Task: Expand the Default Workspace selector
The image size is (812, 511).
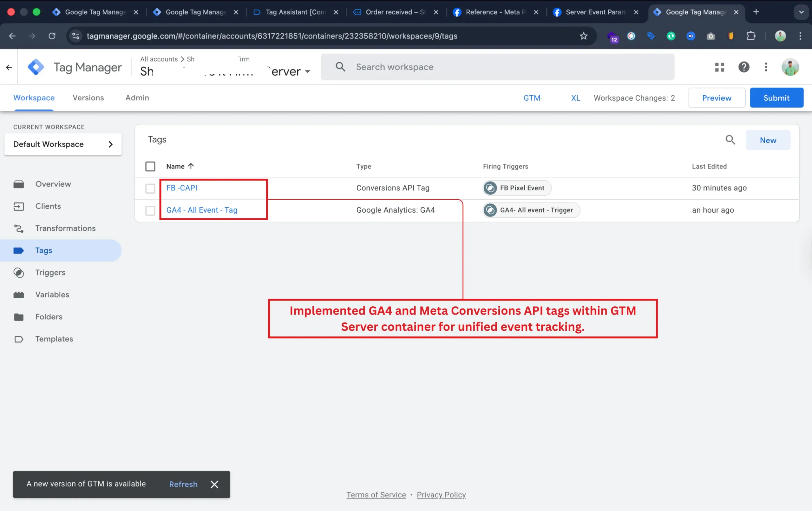Action: click(x=63, y=144)
